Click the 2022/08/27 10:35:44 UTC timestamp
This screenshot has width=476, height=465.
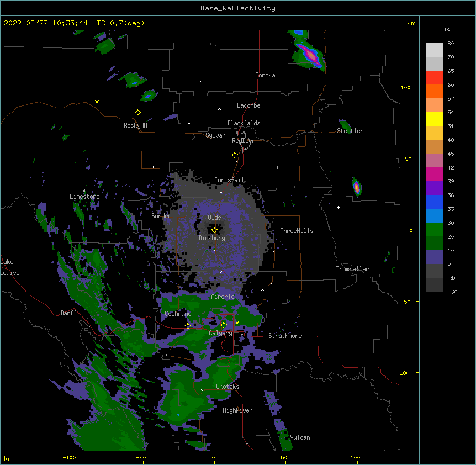pos(55,23)
